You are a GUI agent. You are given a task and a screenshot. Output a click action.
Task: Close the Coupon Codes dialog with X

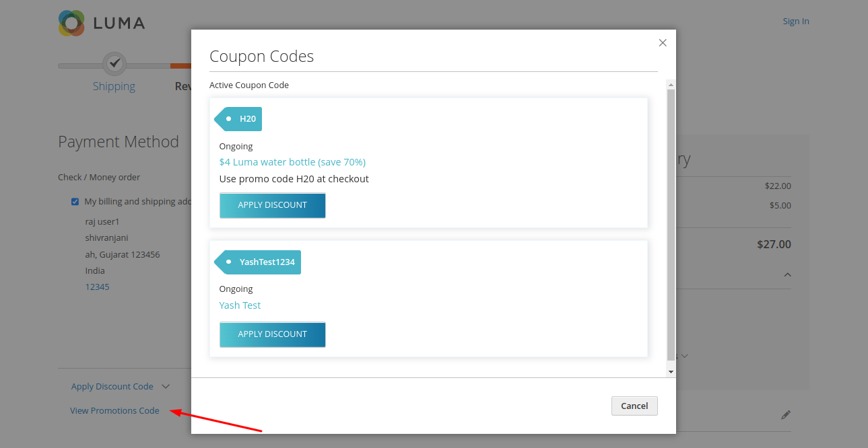(x=663, y=43)
